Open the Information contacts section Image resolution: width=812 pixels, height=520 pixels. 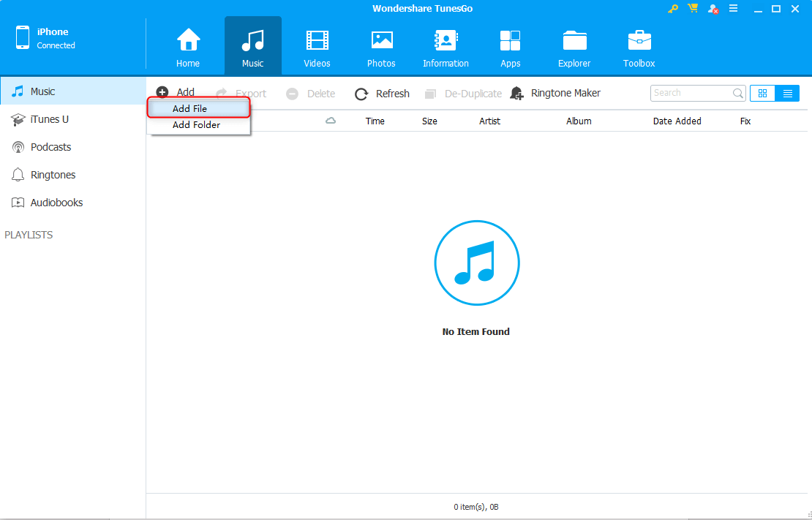[446, 48]
